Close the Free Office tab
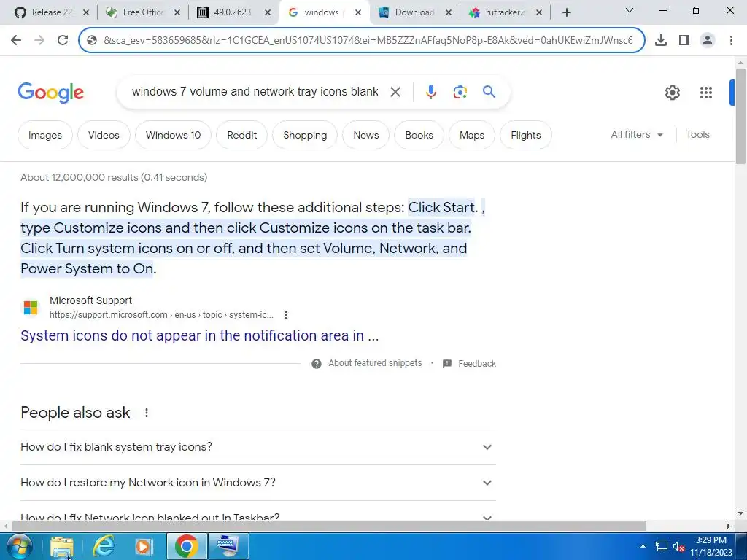Image resolution: width=747 pixels, height=560 pixels. pyautogui.click(x=177, y=12)
